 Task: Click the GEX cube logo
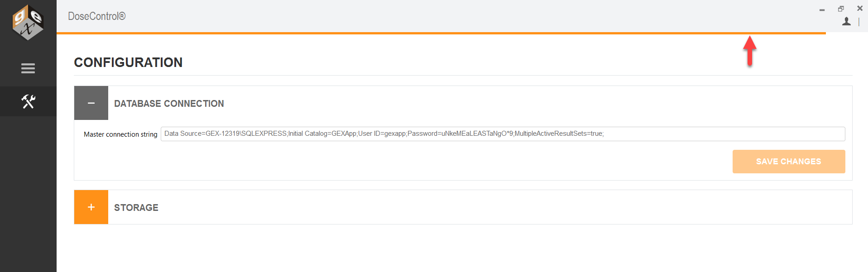pos(28,22)
